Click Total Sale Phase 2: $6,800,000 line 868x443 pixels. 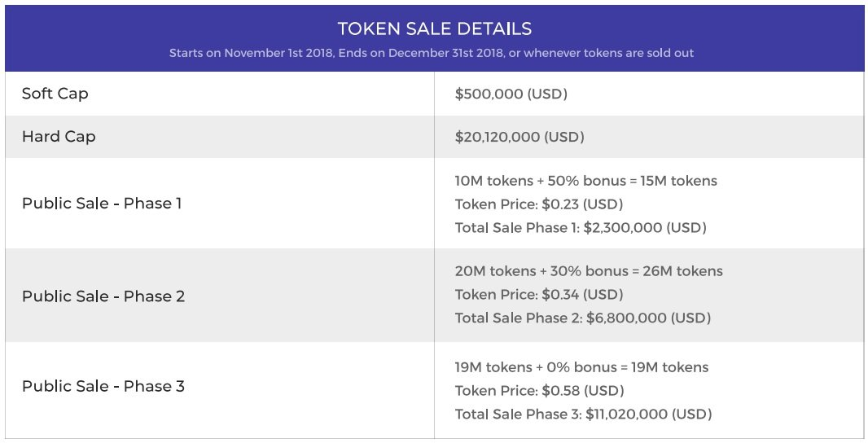(x=583, y=318)
